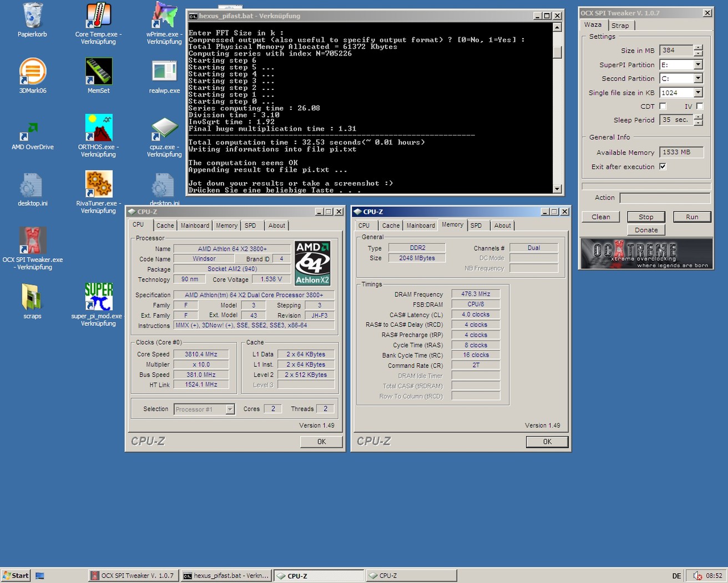This screenshot has width=728, height=583.
Task: Open the Papierkorb recycle bin icon
Action: [x=32, y=16]
